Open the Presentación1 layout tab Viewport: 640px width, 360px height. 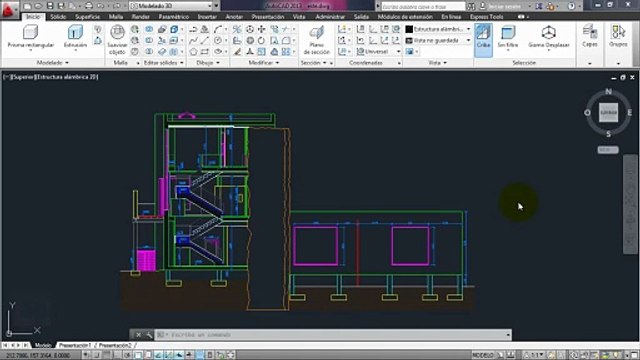[75, 345]
